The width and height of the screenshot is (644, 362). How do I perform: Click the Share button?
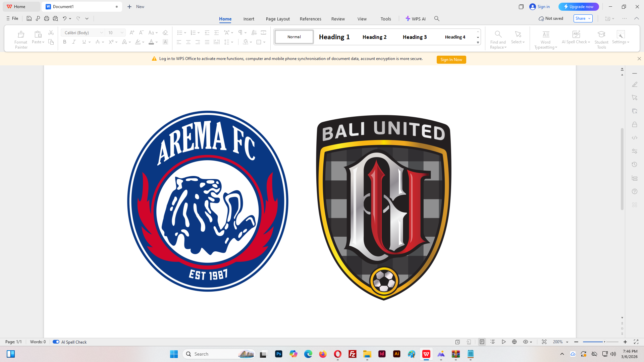(x=583, y=18)
